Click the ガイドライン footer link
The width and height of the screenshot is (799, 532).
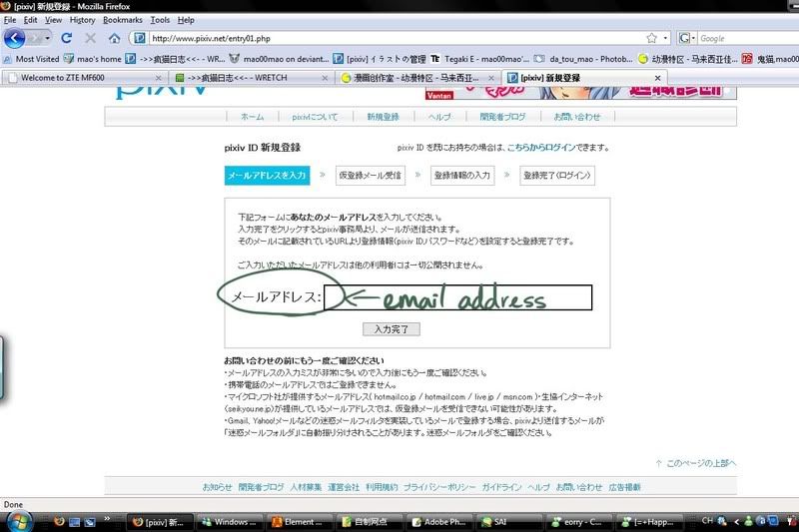click(x=501, y=487)
